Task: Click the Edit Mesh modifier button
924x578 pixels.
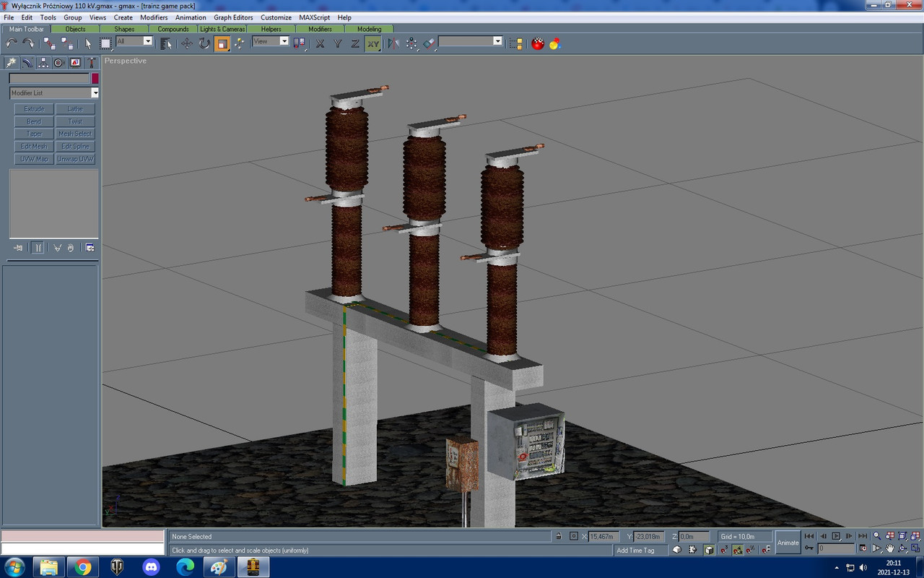Action: 34,147
